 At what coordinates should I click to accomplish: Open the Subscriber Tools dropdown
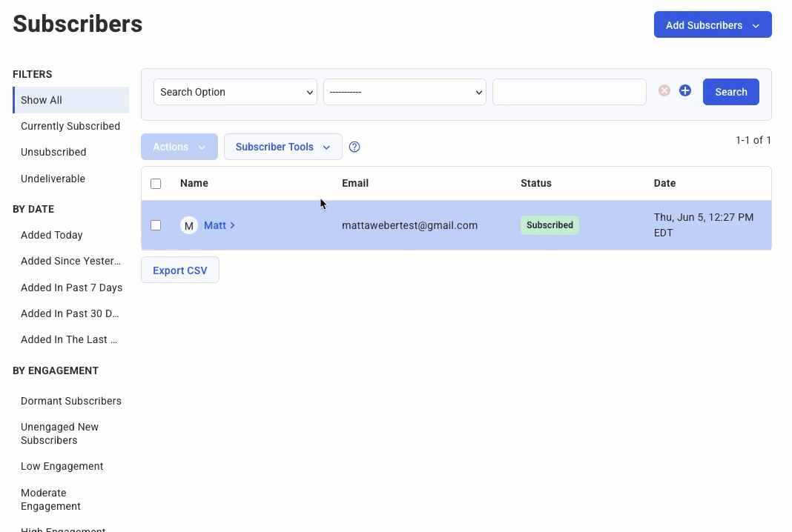283,147
